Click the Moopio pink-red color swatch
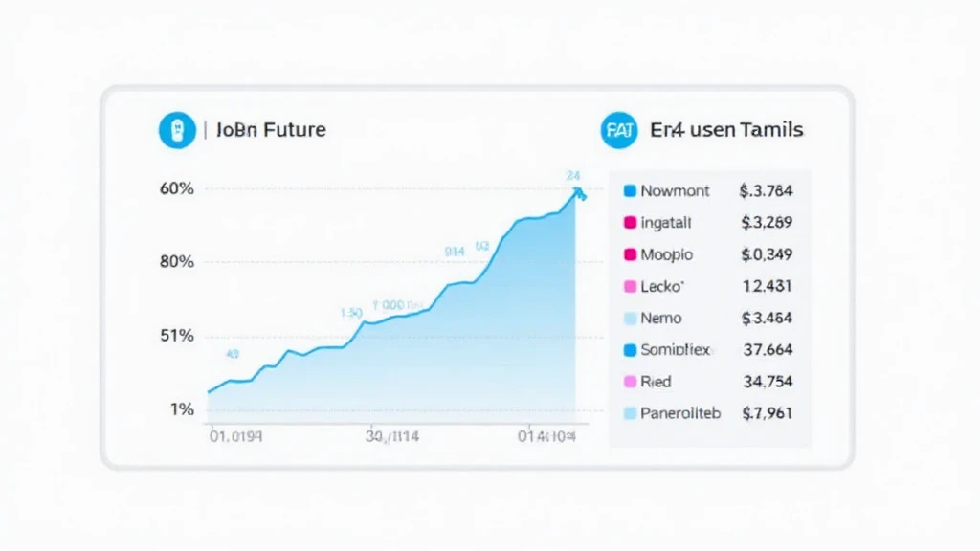 [630, 255]
